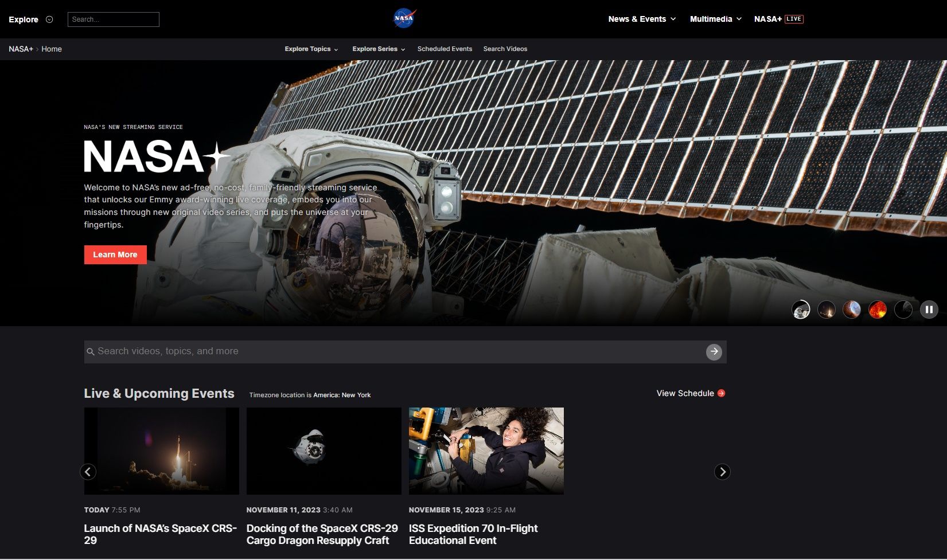Image resolution: width=947 pixels, height=560 pixels.
Task: Expand the Multimedia dropdown
Action: click(716, 19)
